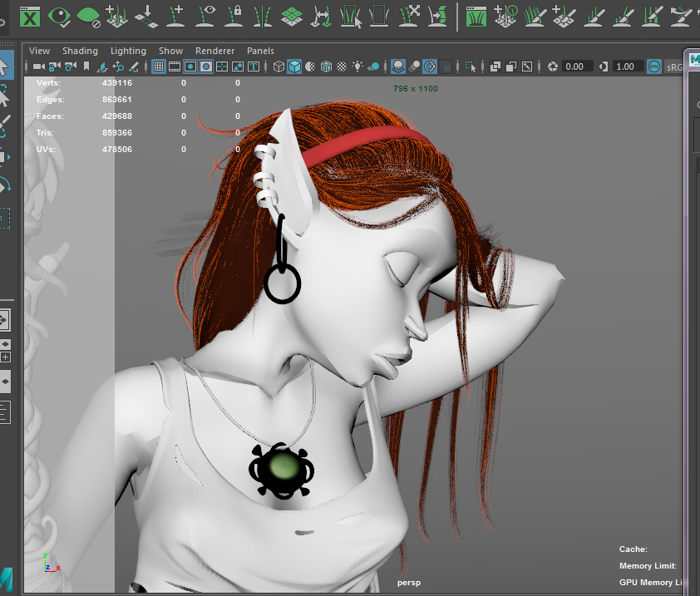Image resolution: width=700 pixels, height=596 pixels.
Task: Click the gamma half-circle icon
Action: pyautogui.click(x=604, y=67)
